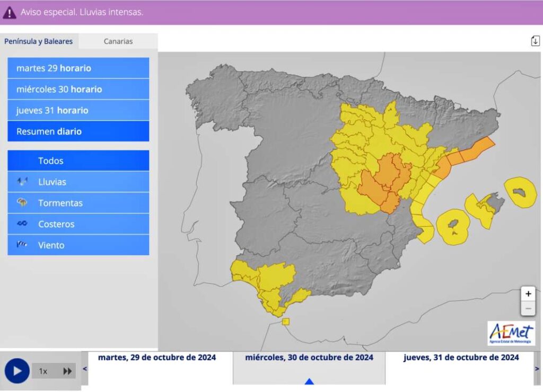Select the Península y Baleares tab
543x392 pixels.
click(x=39, y=41)
